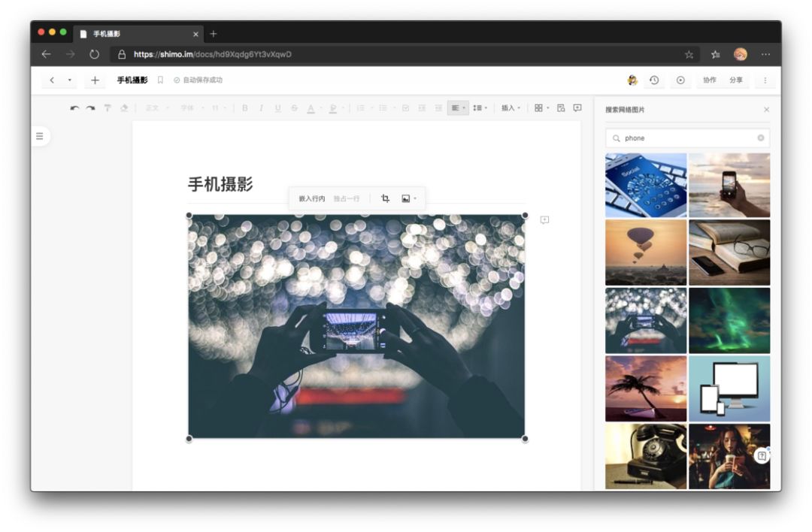Open the version history clock icon
This screenshot has width=812, height=532.
click(x=655, y=80)
